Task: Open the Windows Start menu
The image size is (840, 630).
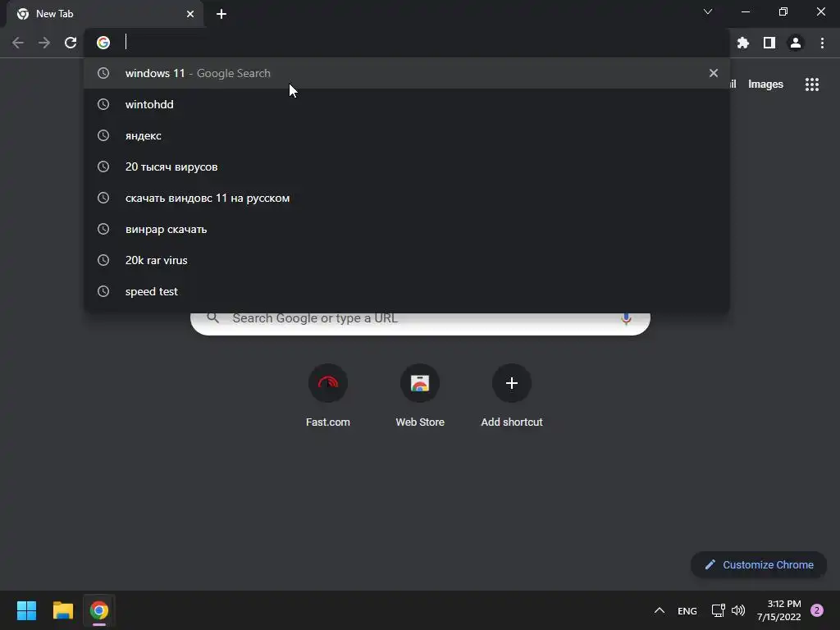Action: pyautogui.click(x=26, y=610)
